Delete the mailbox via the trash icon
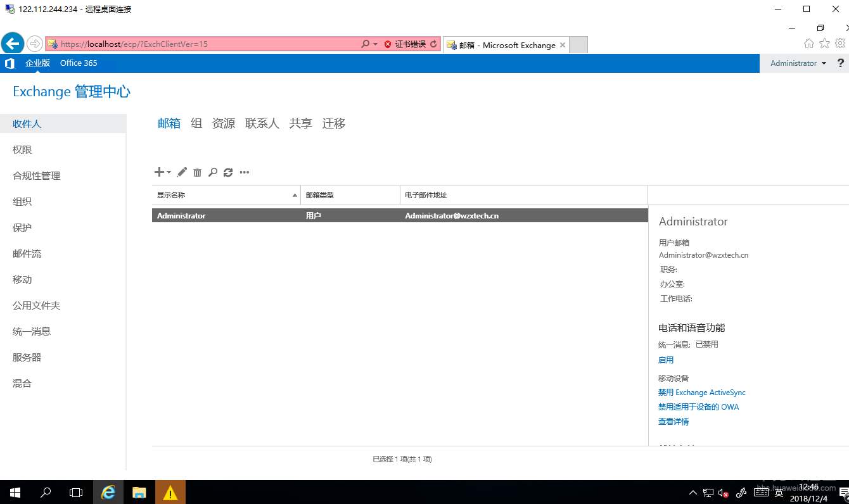Viewport: 849px width, 504px height. coord(197,172)
